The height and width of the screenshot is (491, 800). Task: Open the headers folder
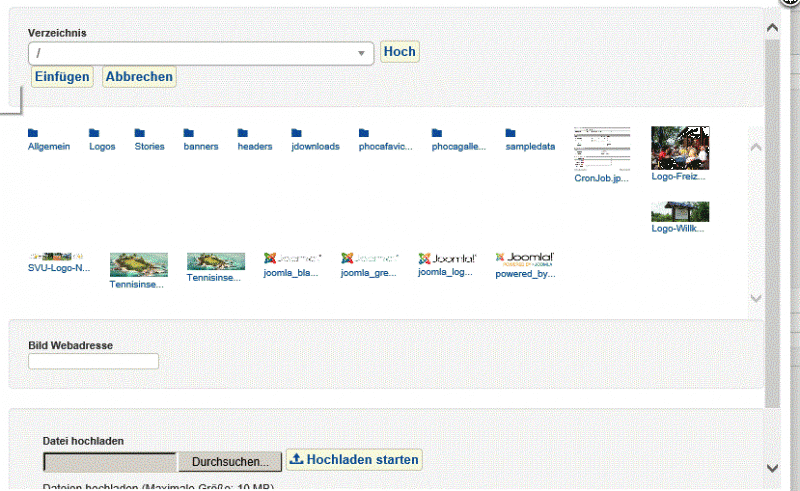point(243,133)
